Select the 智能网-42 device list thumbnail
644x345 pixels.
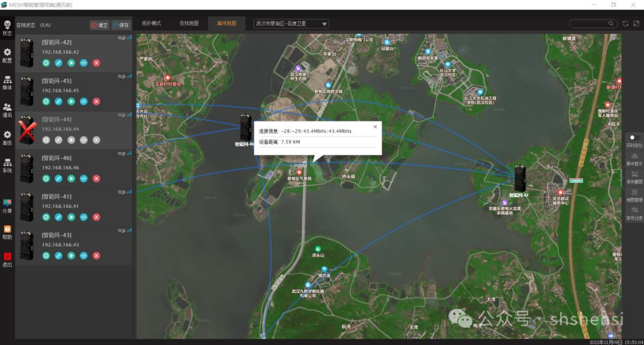[x=27, y=53]
